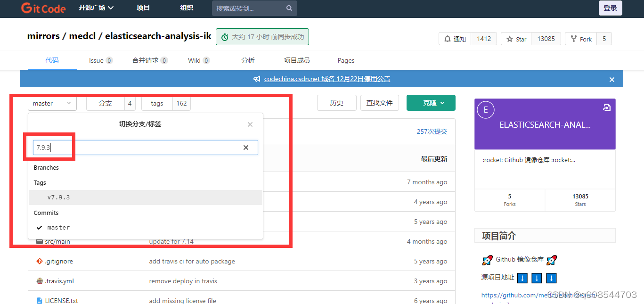Open the codechina.csdn.net announcement link

pos(327,79)
